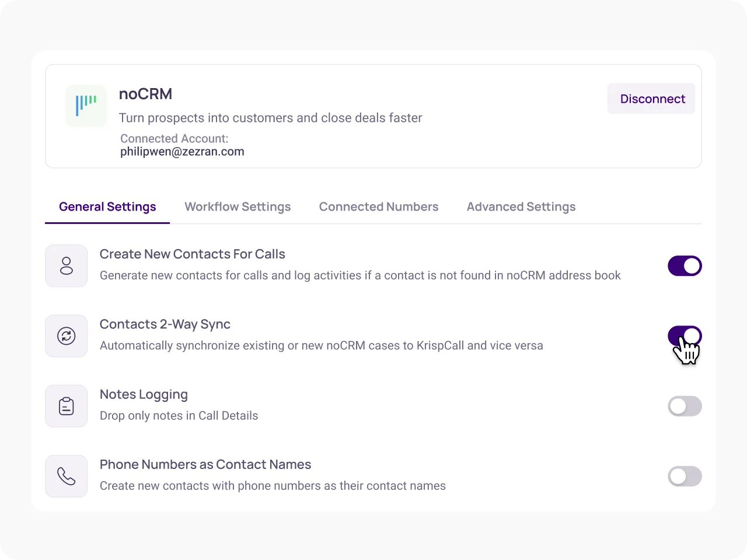This screenshot has width=747, height=560.
Task: Click the Notes Logging heading
Action: tap(144, 394)
